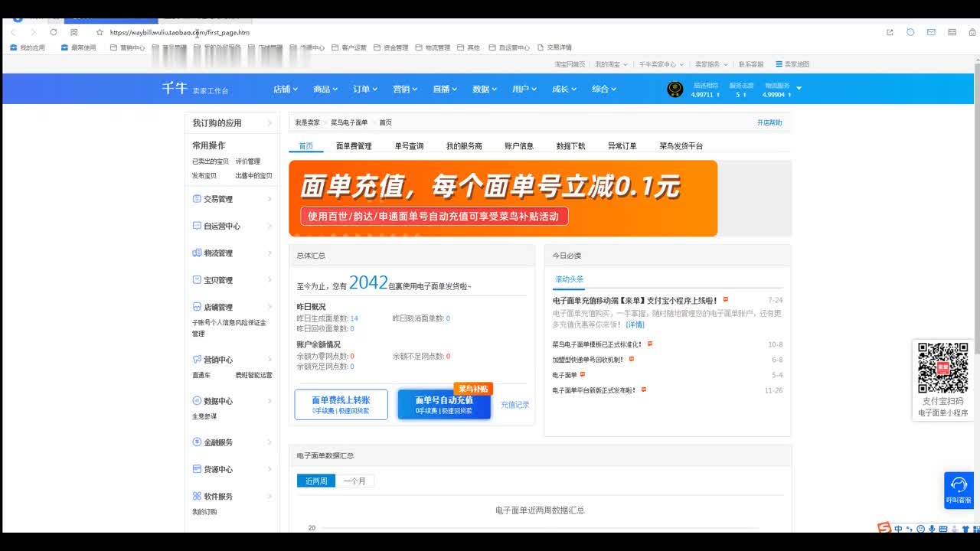Click the mail icon in the browser toolbar
The image size is (980, 551).
coord(931,32)
